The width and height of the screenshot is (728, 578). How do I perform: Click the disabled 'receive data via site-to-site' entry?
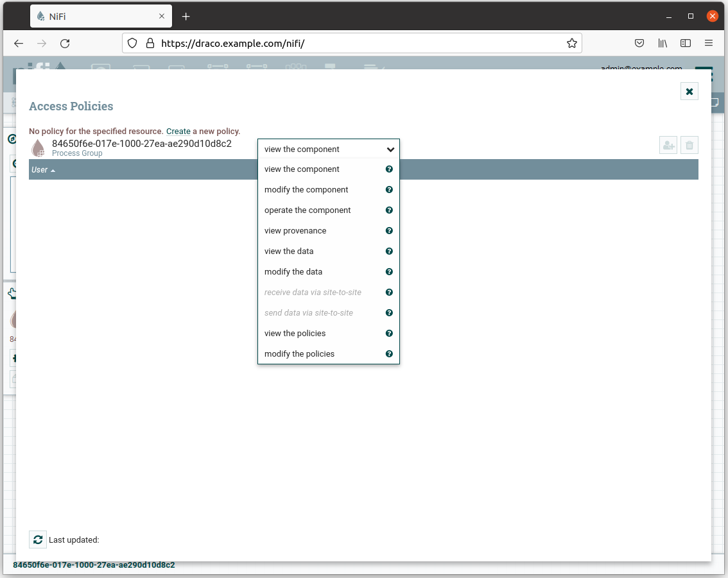pos(328,293)
